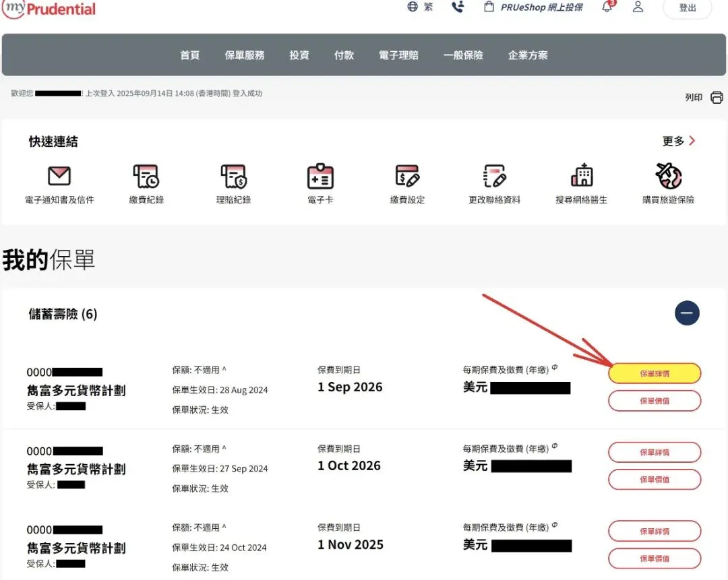Open the 電子通知書及信件 envelope icon
The image size is (728, 580).
click(59, 176)
